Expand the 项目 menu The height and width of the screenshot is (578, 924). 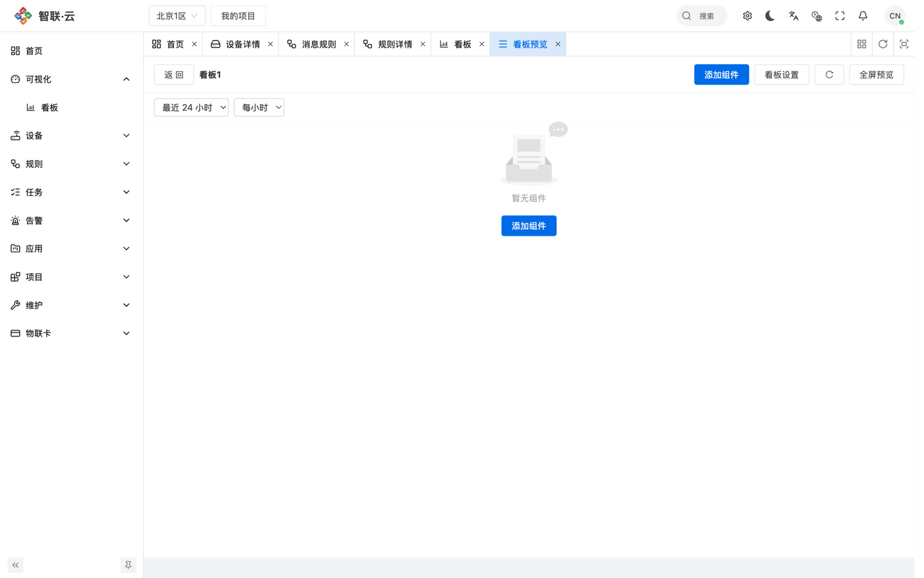pos(71,277)
